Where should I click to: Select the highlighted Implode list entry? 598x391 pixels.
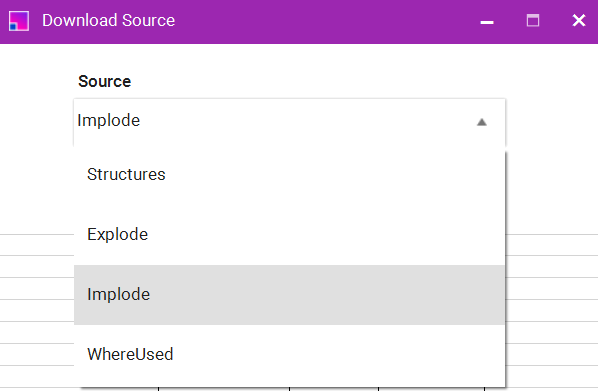pyautogui.click(x=289, y=294)
